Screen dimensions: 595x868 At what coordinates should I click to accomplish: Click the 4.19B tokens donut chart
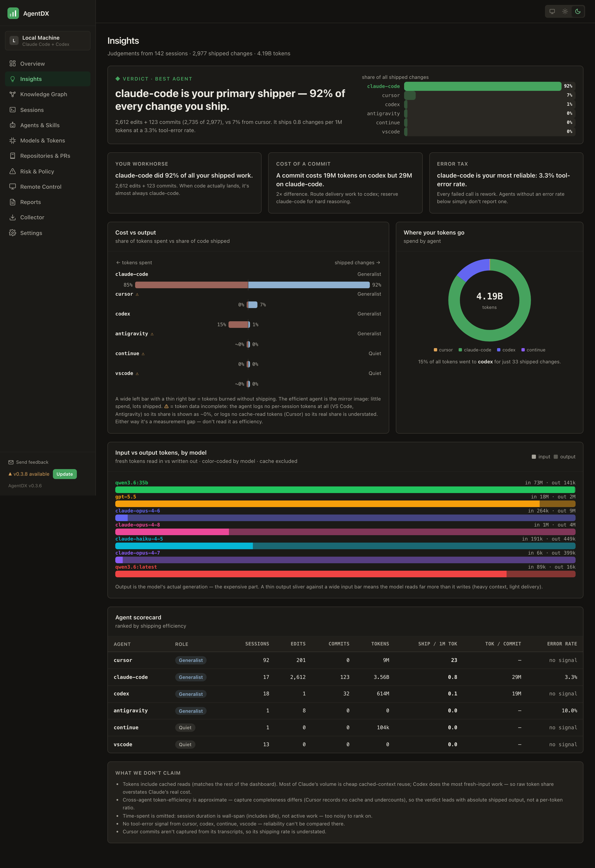[x=489, y=300]
